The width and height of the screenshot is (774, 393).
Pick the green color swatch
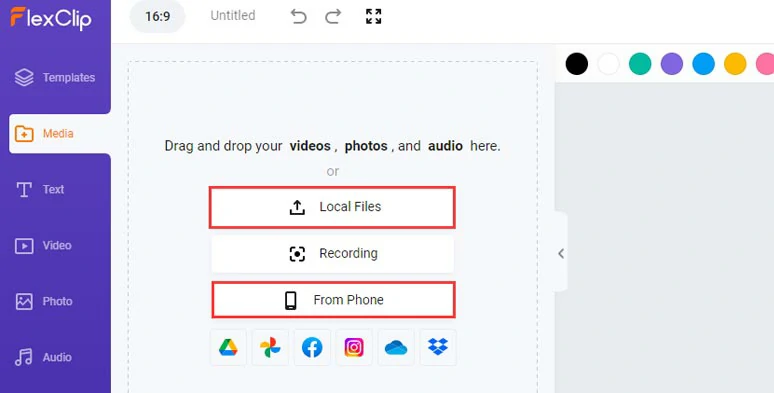click(x=640, y=64)
